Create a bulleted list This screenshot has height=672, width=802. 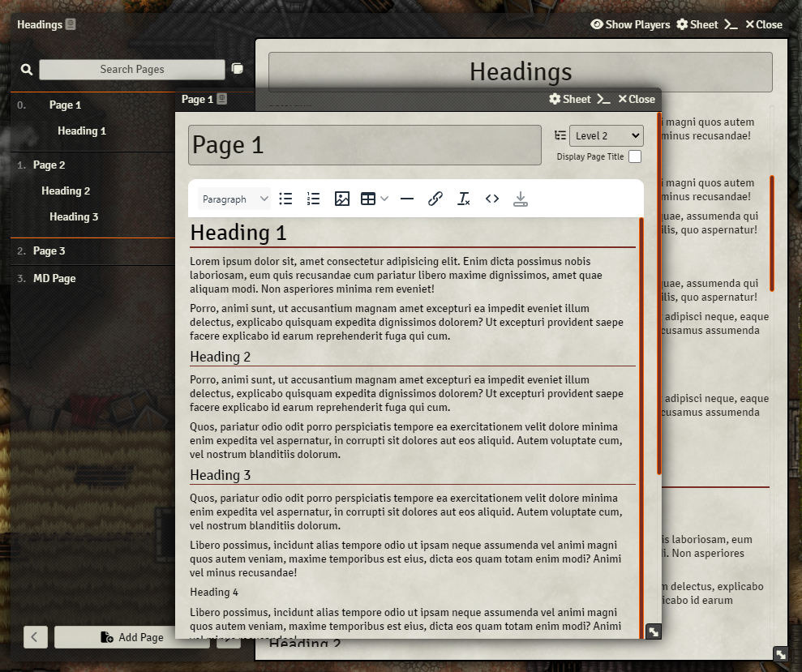coord(285,199)
